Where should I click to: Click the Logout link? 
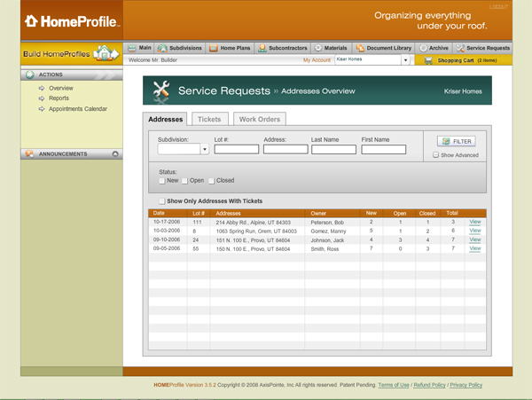[x=498, y=7]
